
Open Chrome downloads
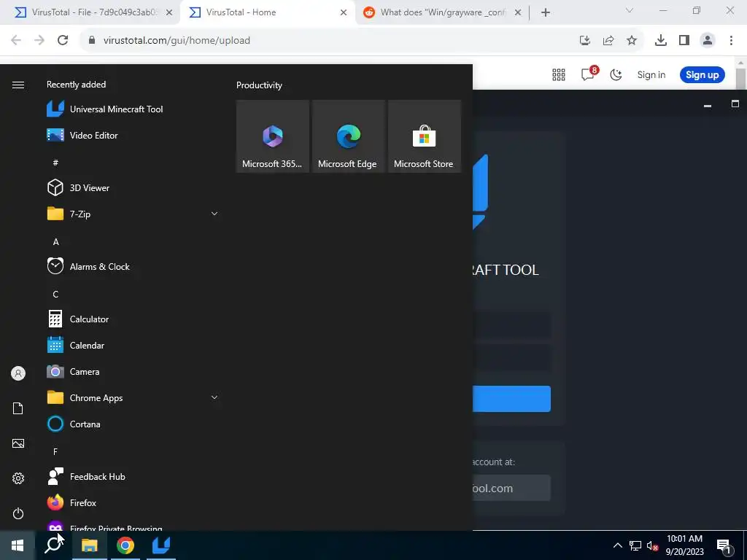(661, 41)
